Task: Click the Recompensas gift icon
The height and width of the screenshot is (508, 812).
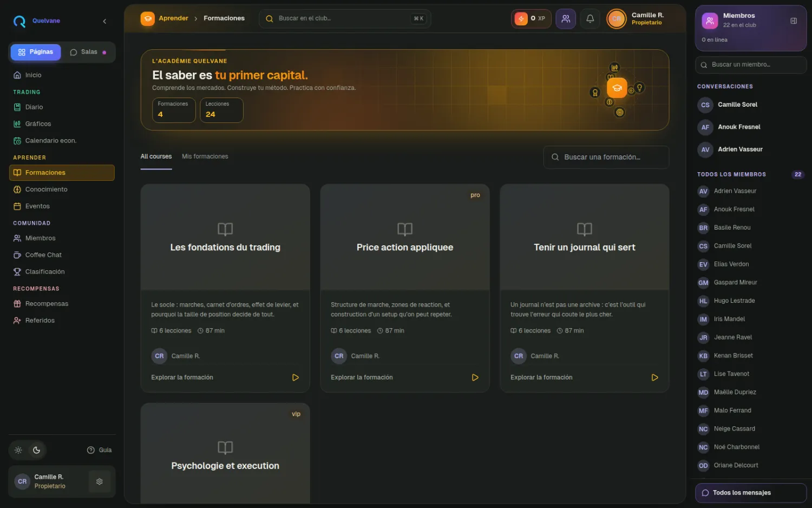Action: (17, 304)
